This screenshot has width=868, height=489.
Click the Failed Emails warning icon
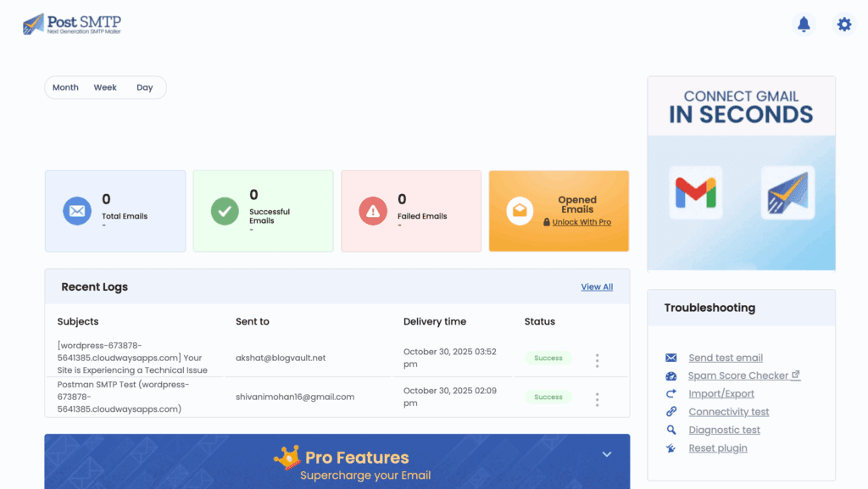373,211
